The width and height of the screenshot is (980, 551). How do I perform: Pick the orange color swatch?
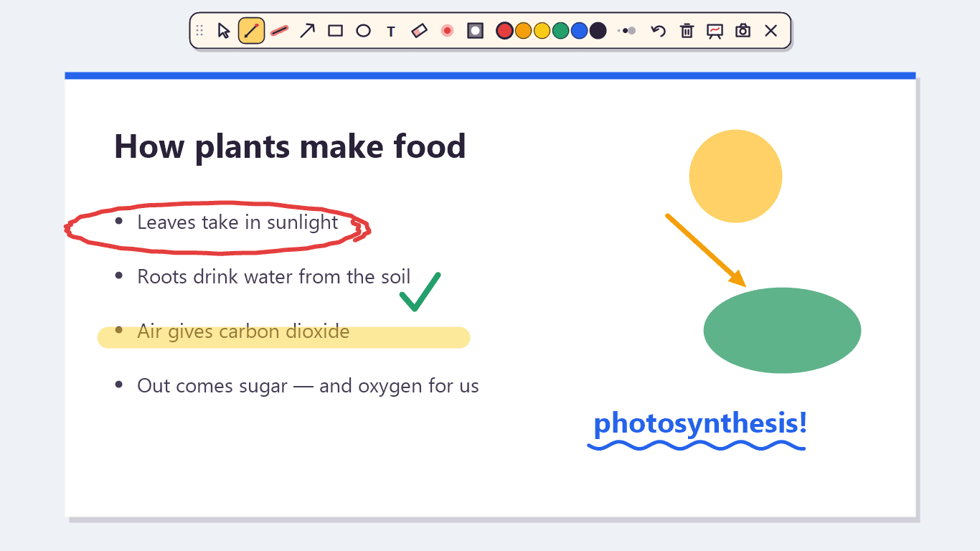tap(523, 31)
